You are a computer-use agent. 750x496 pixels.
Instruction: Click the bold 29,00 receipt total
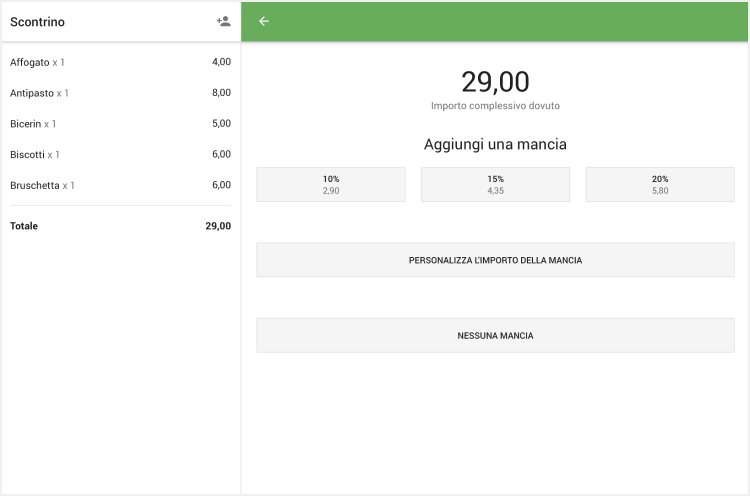218,226
